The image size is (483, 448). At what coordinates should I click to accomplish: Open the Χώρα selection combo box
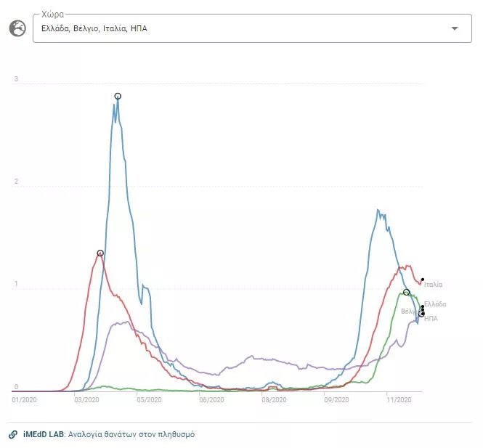[240, 28]
